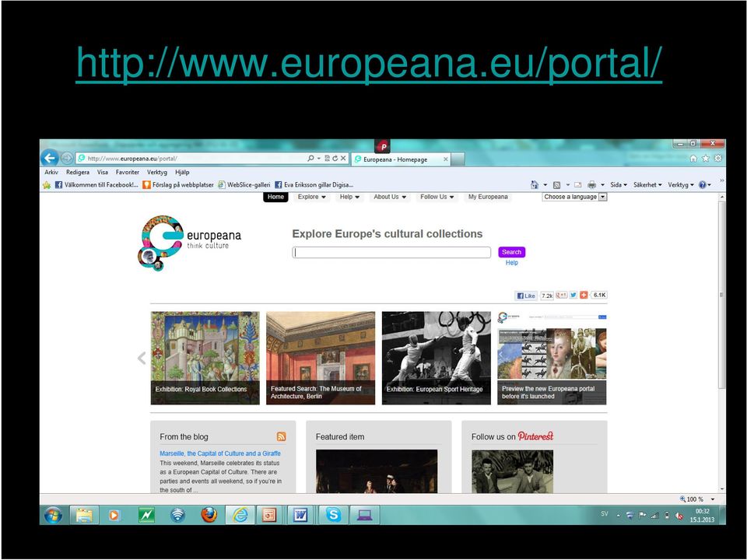The width and height of the screenshot is (747, 560).
Task: Open the Royal Book Collections exhibition thumbnail
Action: (x=205, y=358)
